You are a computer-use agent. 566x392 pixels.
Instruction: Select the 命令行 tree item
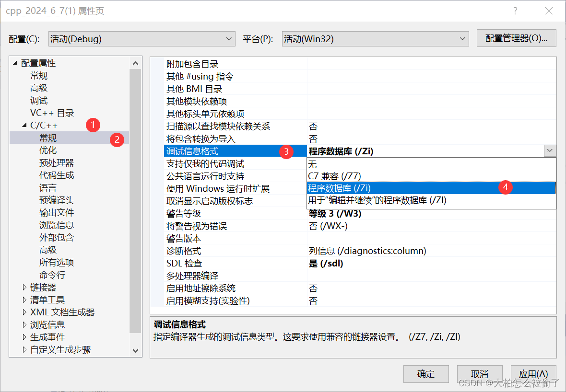(x=52, y=275)
